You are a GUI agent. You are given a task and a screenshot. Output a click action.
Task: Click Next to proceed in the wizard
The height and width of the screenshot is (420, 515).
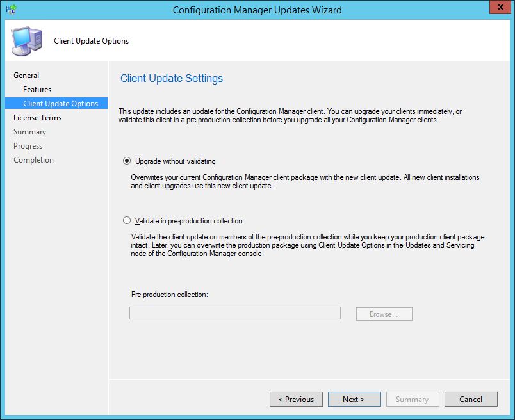354,399
